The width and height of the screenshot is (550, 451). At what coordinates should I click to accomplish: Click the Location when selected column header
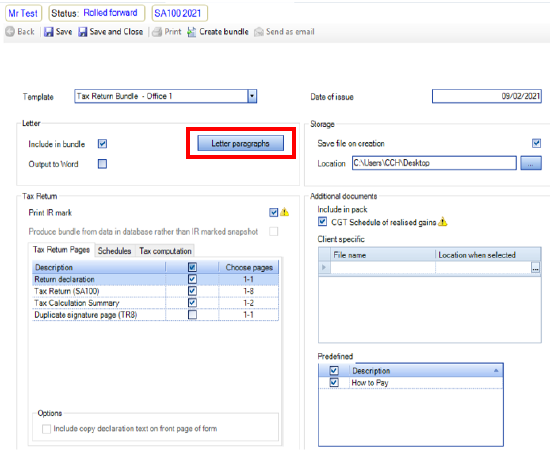pos(488,255)
